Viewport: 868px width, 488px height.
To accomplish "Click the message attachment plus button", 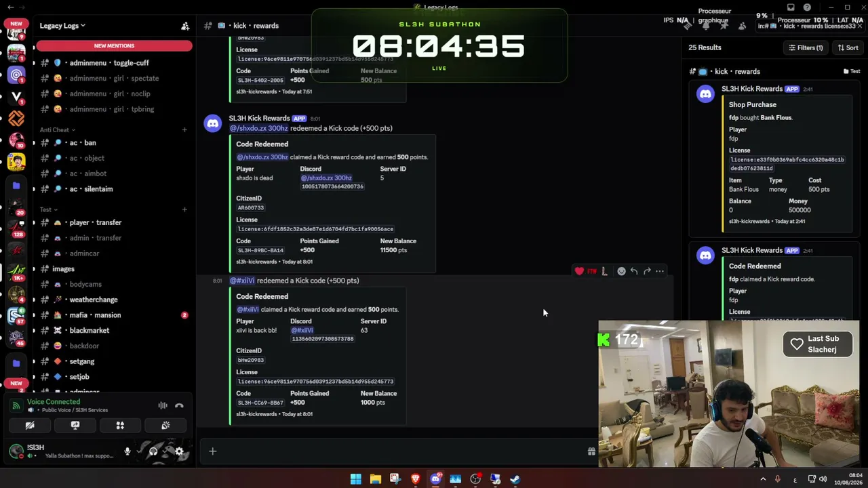I will [x=212, y=451].
